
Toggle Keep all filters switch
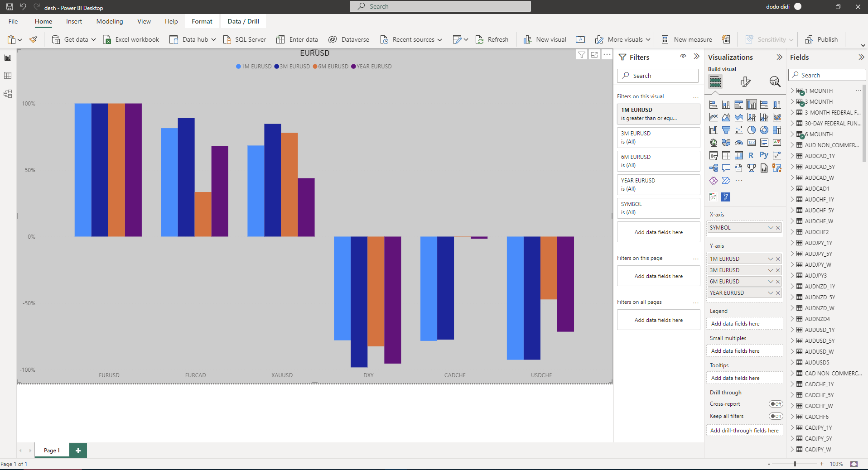776,416
